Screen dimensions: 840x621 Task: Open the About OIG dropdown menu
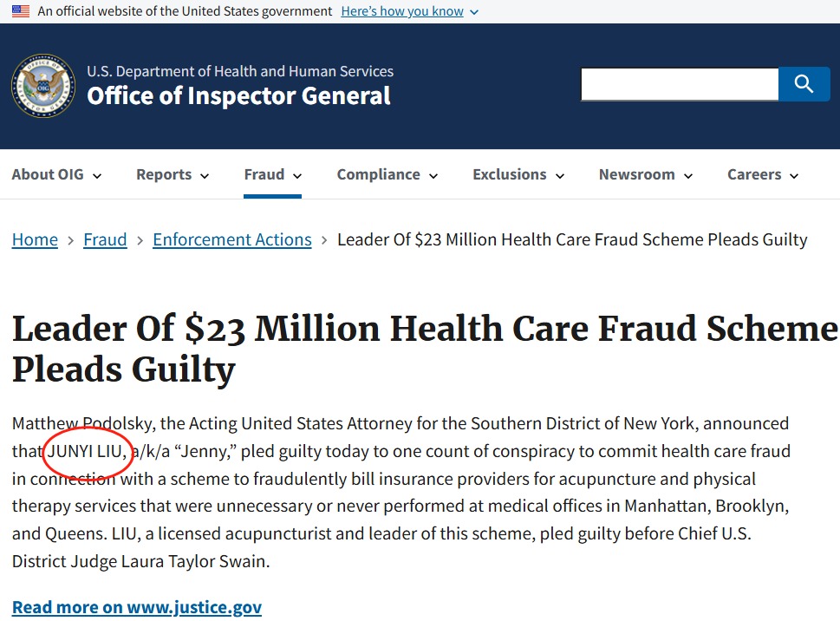click(x=57, y=174)
